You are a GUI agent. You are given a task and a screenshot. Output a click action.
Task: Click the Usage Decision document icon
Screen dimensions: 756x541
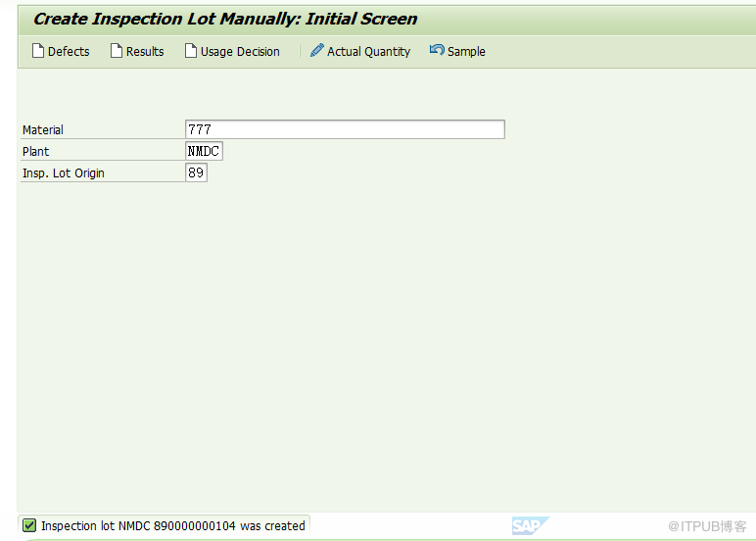coord(190,51)
